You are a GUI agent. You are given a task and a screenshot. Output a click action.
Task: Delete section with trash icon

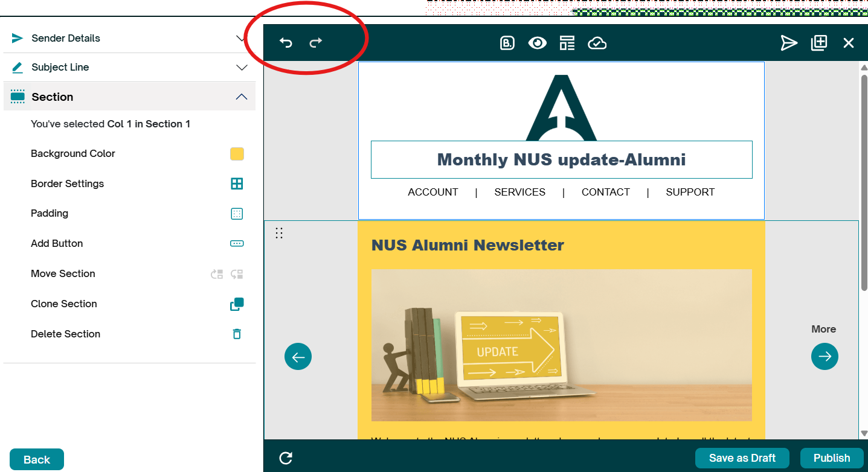click(237, 334)
